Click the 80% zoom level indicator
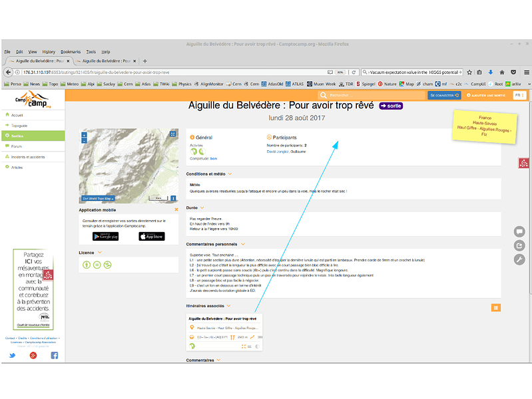The height and width of the screenshot is (399, 532). coord(340,72)
